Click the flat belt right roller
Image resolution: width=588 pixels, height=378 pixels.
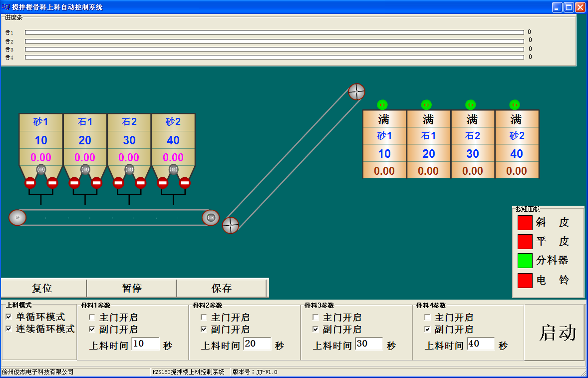coord(210,218)
